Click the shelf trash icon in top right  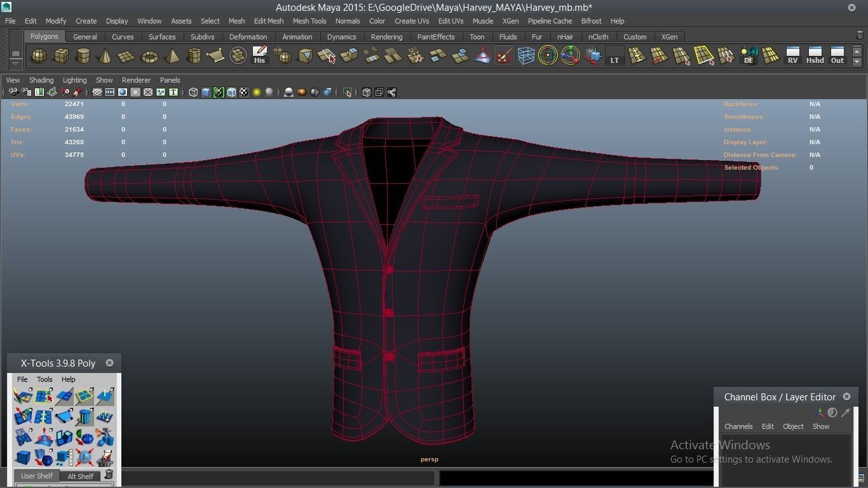pos(860,36)
